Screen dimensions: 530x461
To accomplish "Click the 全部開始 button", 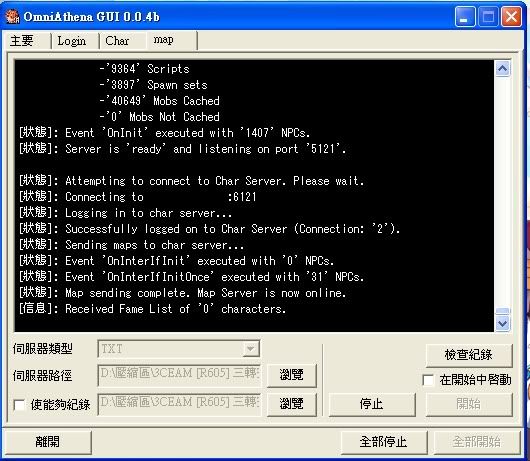I will click(x=477, y=442).
